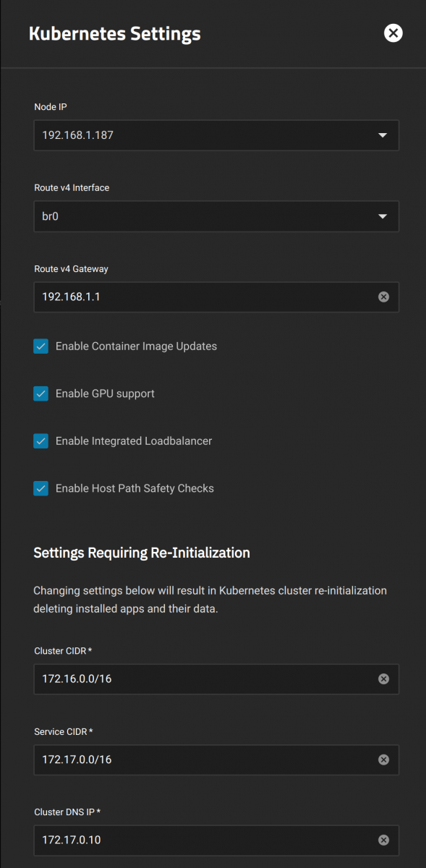
Task: Clear the Cluster CIDR value
Action: point(384,678)
